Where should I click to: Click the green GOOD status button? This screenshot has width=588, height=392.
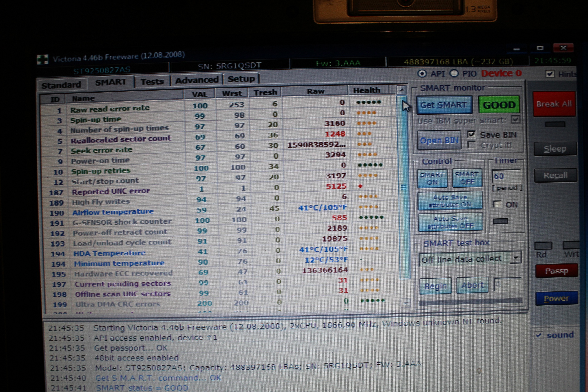point(499,105)
